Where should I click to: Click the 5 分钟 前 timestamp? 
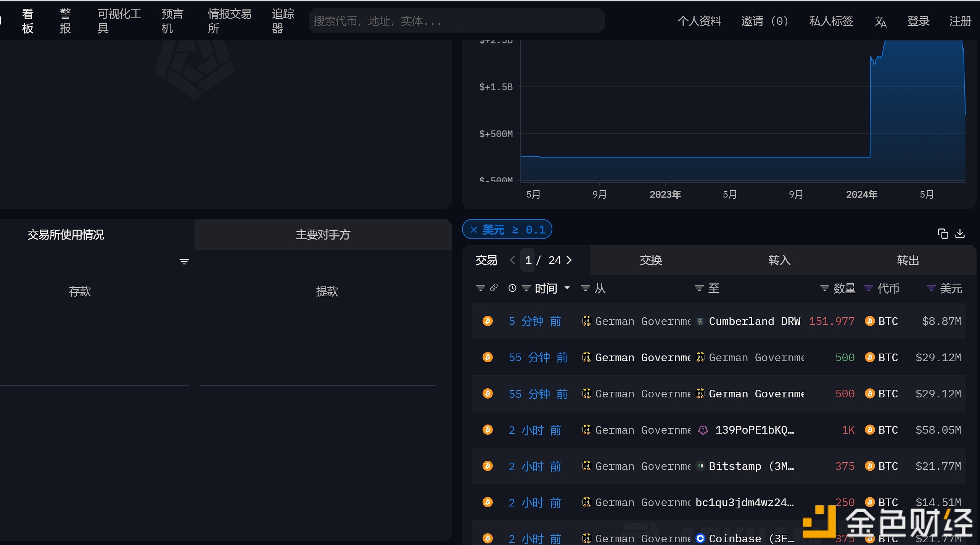(535, 321)
